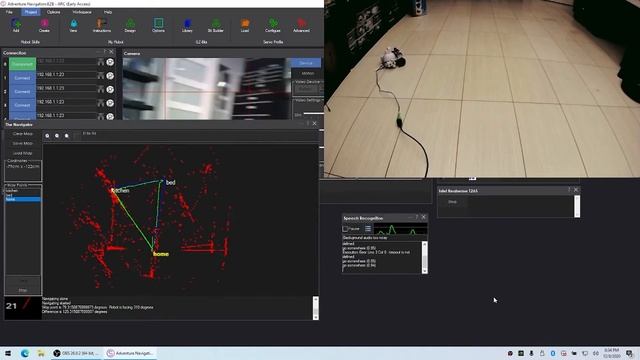Open the Project ribbon tab
This screenshot has width=640, height=360.
point(31,12)
